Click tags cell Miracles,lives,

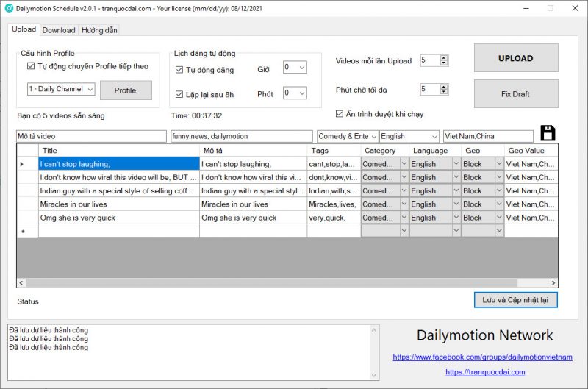pos(334,204)
